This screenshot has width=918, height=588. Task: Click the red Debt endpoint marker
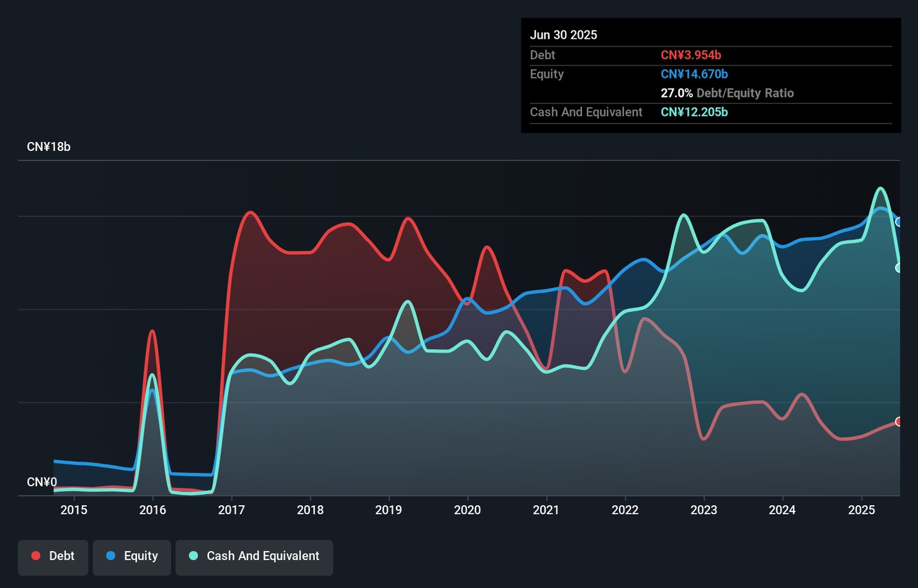coord(899,422)
